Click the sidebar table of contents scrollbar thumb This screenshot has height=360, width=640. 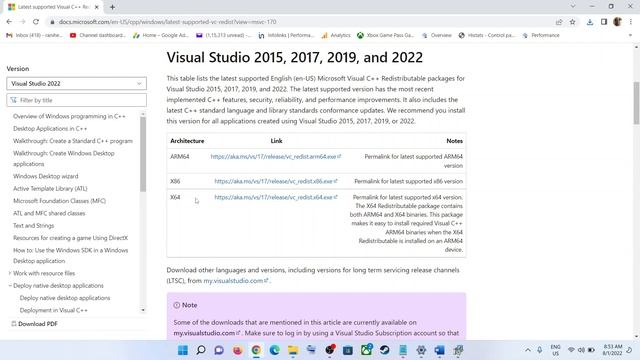coord(143,154)
